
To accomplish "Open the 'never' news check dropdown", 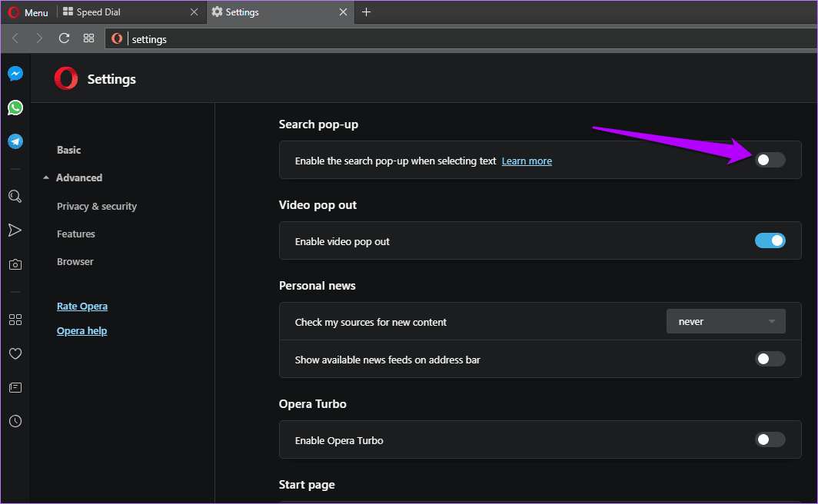I will 726,322.
